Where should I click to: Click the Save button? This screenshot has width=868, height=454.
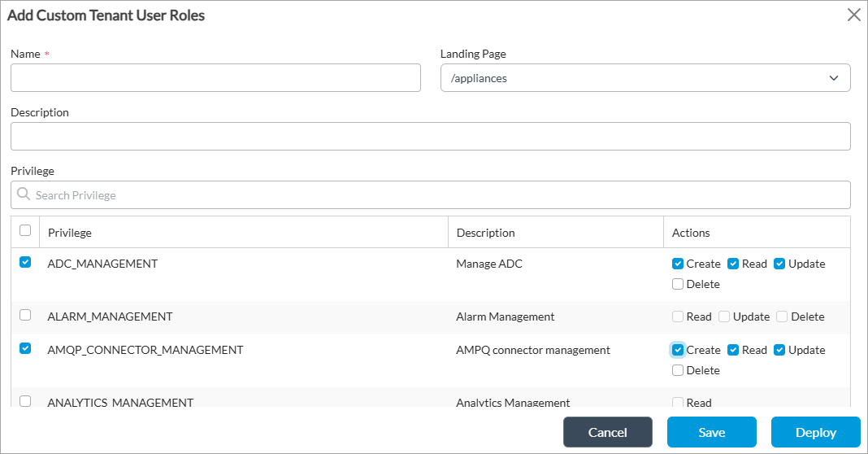click(x=711, y=432)
